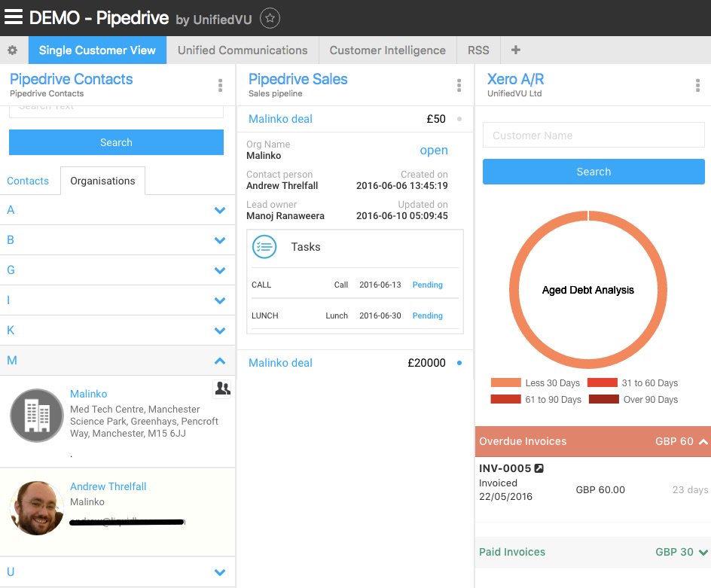Expand the A organisations group

coord(117,210)
